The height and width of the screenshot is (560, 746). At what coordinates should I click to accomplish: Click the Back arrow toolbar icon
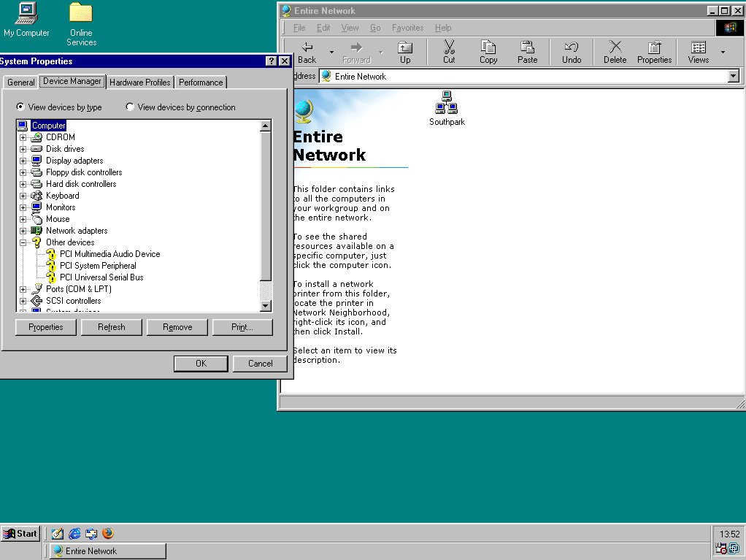click(x=307, y=47)
